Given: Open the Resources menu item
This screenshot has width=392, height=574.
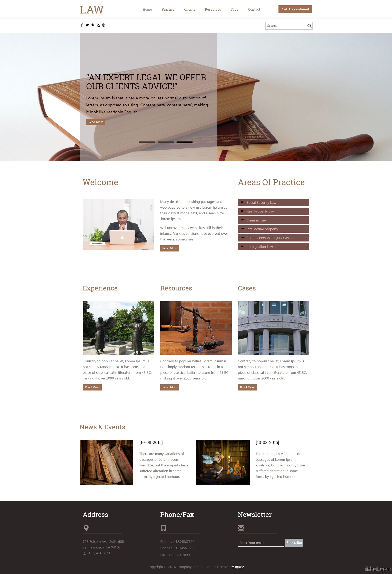Looking at the screenshot, I should pyautogui.click(x=213, y=9).
